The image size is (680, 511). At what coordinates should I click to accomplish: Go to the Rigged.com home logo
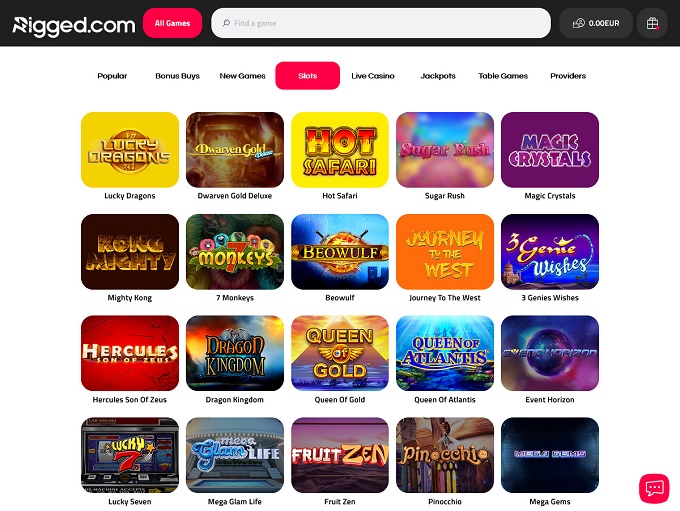[x=73, y=26]
